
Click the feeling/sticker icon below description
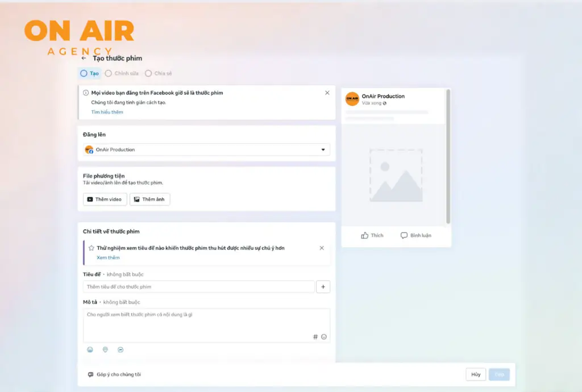point(90,349)
